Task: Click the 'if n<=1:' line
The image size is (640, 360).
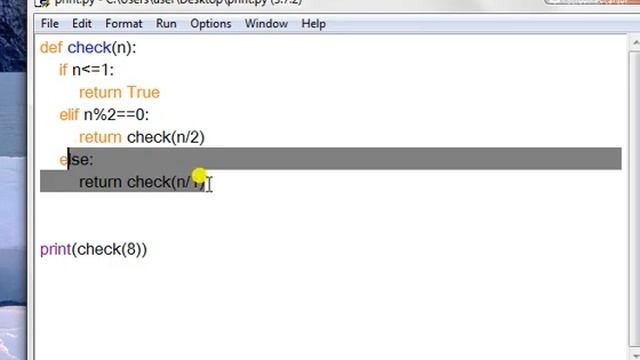Action: (x=87, y=70)
